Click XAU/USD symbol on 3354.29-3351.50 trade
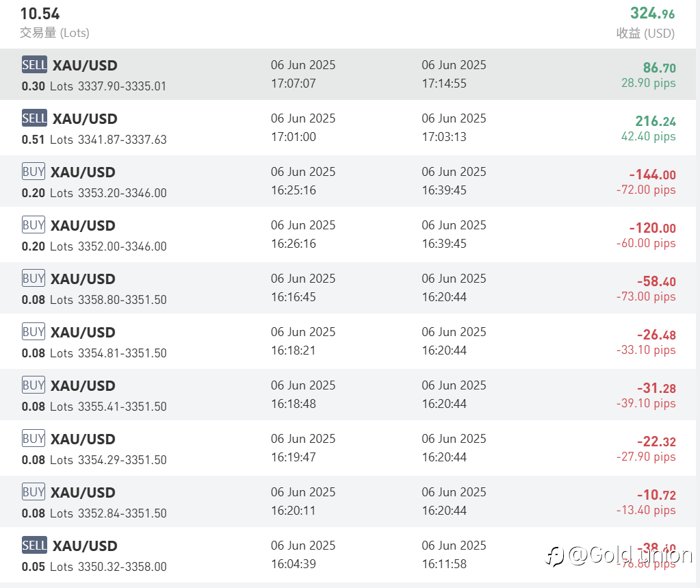The height and width of the screenshot is (588, 700). tap(83, 439)
